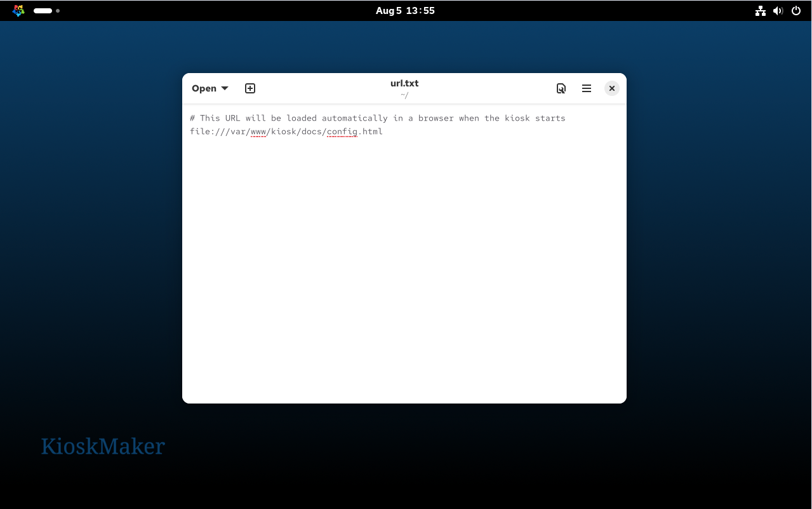Open the hamburger main menu
This screenshot has width=812, height=509.
click(587, 88)
